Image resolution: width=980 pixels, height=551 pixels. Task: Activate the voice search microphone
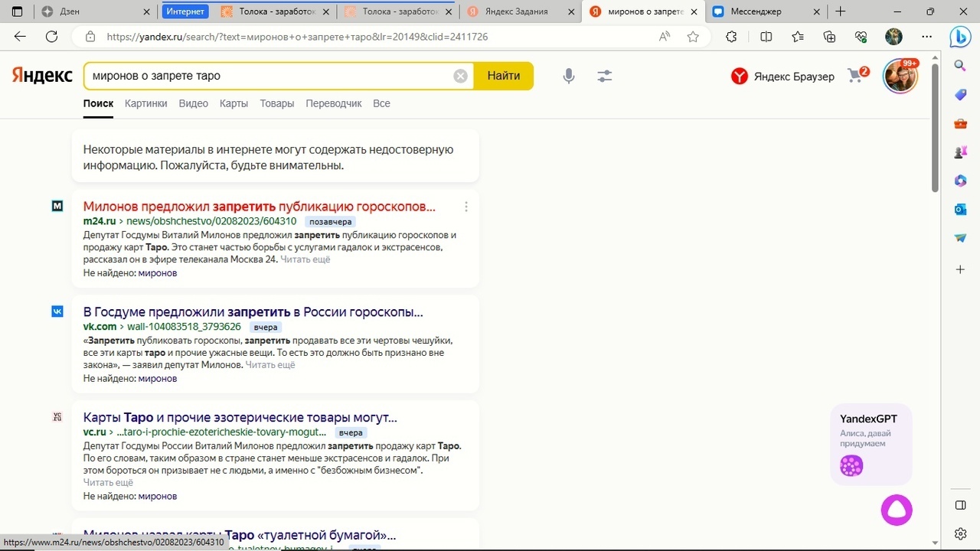click(569, 76)
